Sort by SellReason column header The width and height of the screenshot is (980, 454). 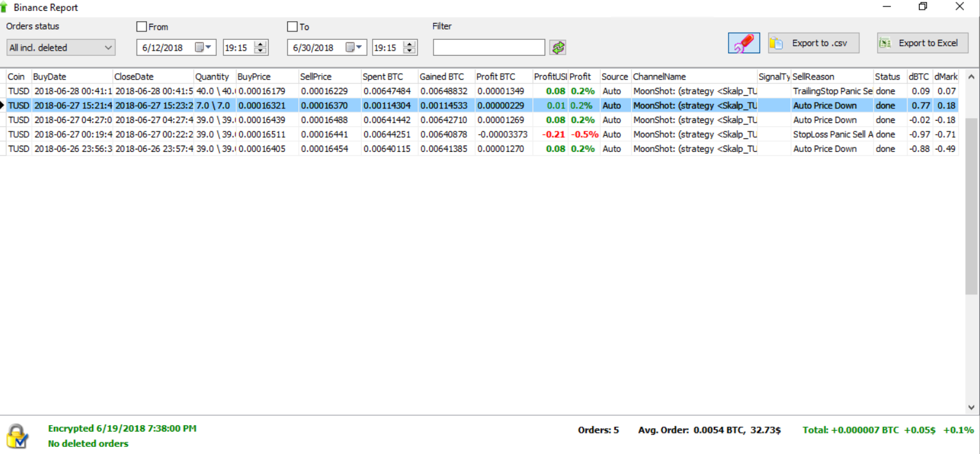click(832, 76)
